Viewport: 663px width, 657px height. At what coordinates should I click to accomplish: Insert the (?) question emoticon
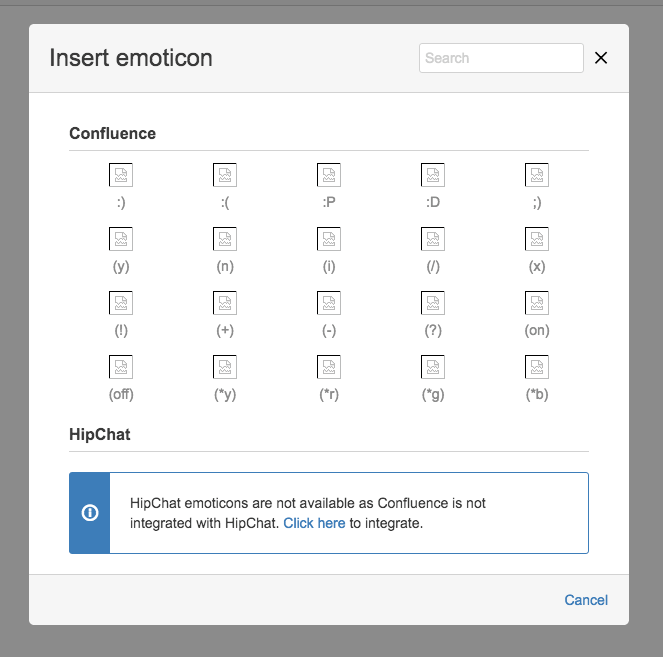coord(433,303)
